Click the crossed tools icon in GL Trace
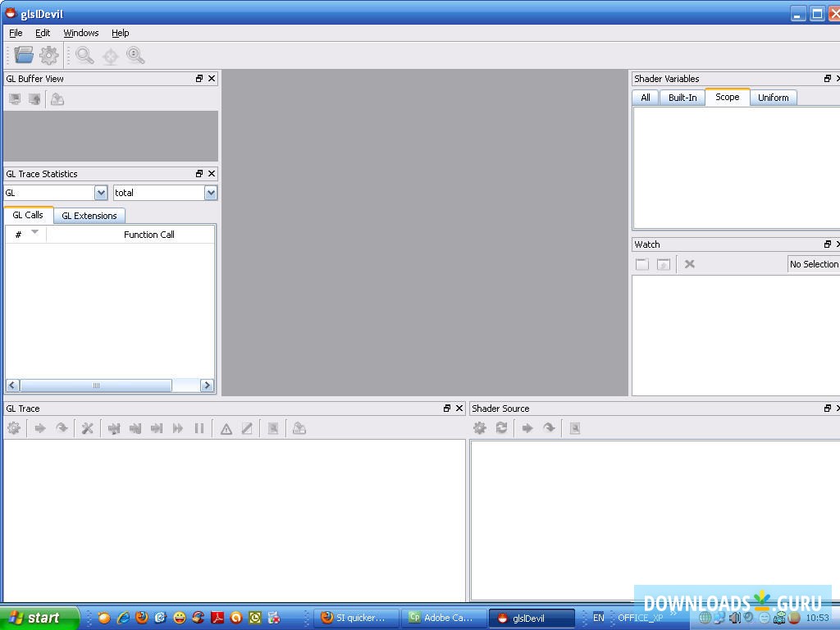The image size is (840, 630). (87, 428)
